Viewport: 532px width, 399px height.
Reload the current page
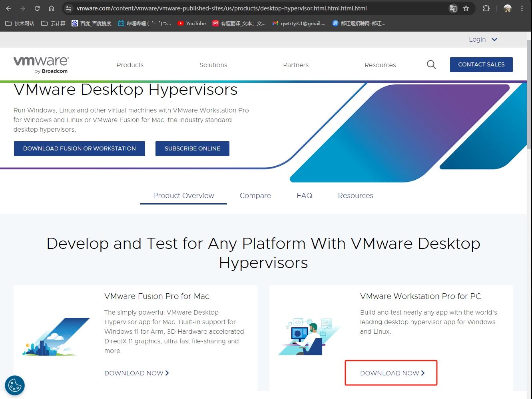coord(37,8)
